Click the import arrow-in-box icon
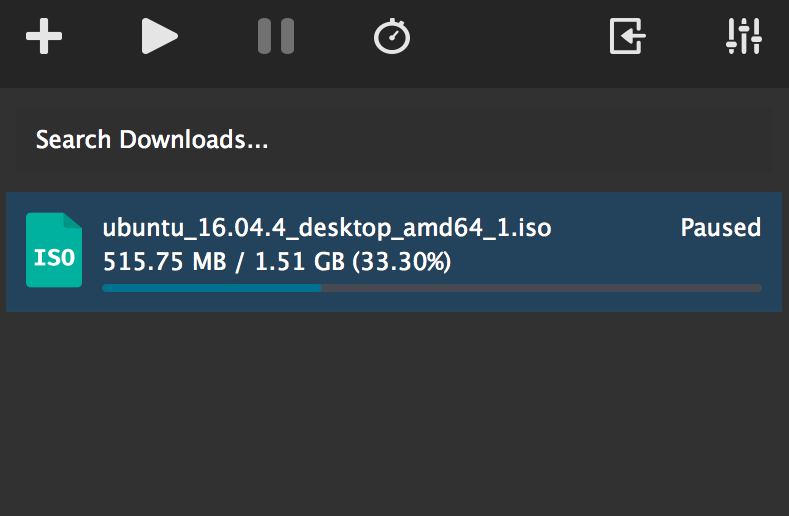Viewport: 789px width, 516px height. click(x=628, y=38)
